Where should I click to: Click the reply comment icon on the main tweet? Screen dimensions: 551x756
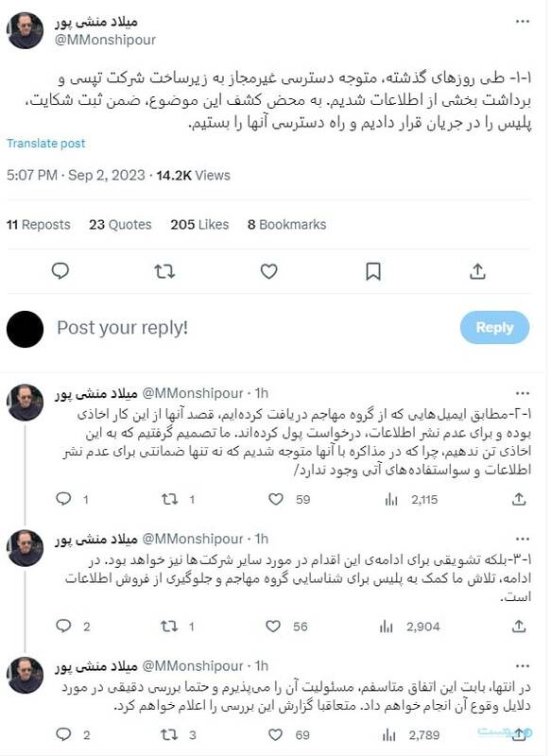(62, 269)
